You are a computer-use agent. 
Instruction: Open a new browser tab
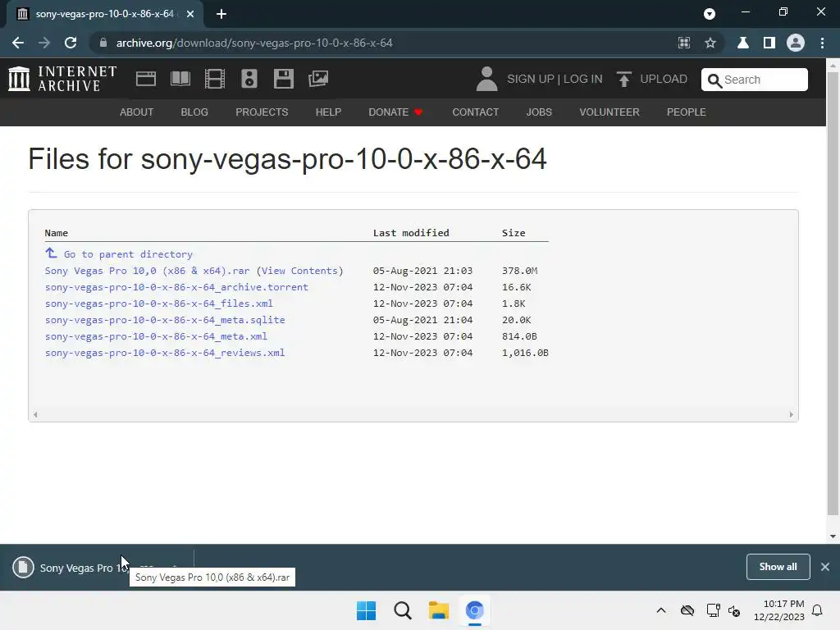tap(221, 14)
